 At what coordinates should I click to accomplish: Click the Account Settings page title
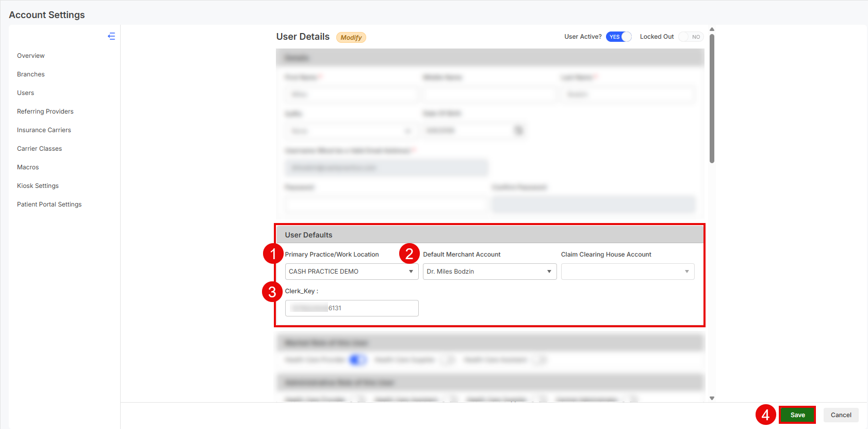47,15
